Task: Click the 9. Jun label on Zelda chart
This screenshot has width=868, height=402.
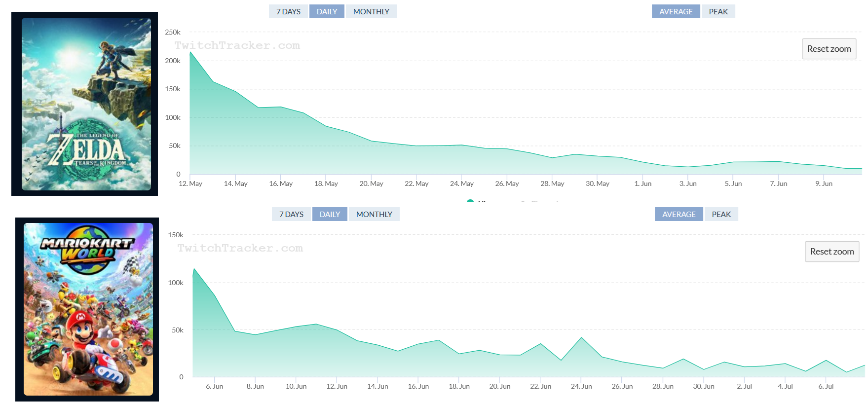Action: [824, 183]
